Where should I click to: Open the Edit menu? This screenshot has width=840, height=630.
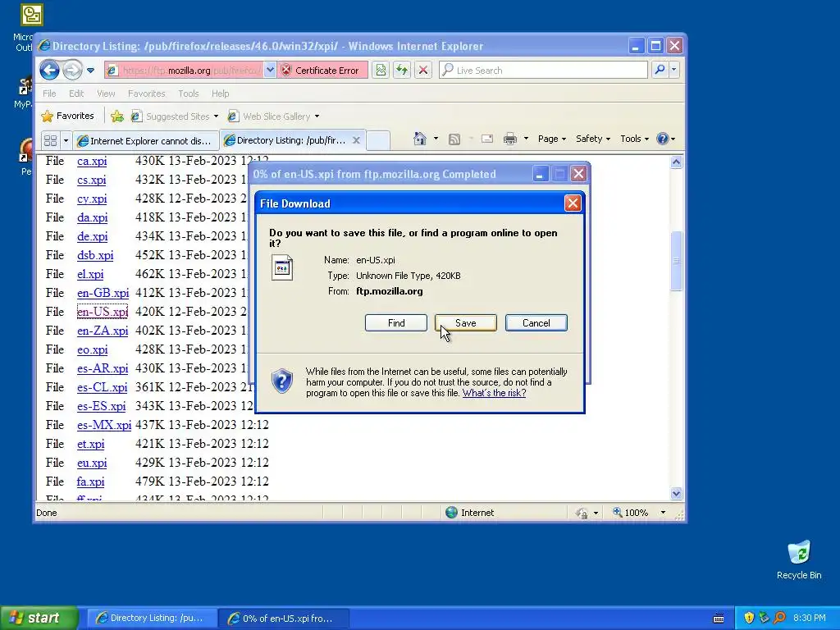coord(76,94)
